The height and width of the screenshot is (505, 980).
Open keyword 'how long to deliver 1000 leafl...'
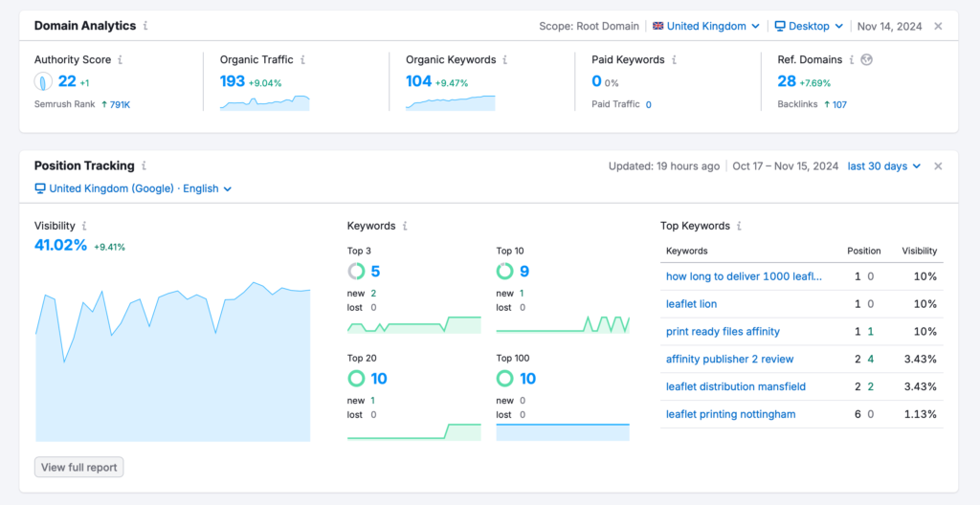point(745,276)
